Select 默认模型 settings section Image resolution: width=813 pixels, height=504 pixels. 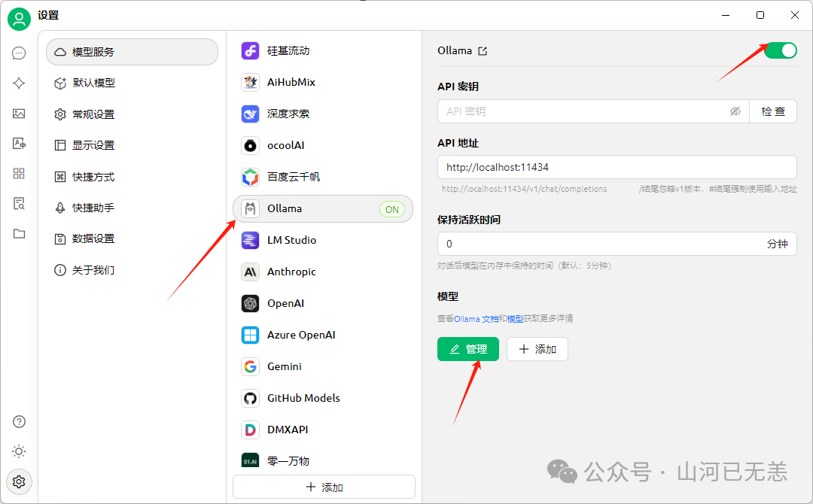pos(132,83)
